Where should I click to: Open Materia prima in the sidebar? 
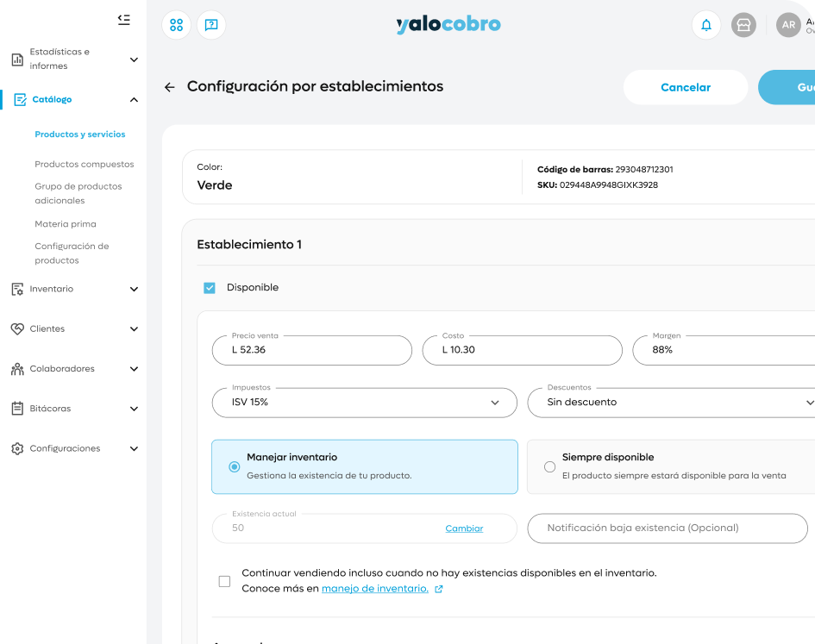point(66,224)
